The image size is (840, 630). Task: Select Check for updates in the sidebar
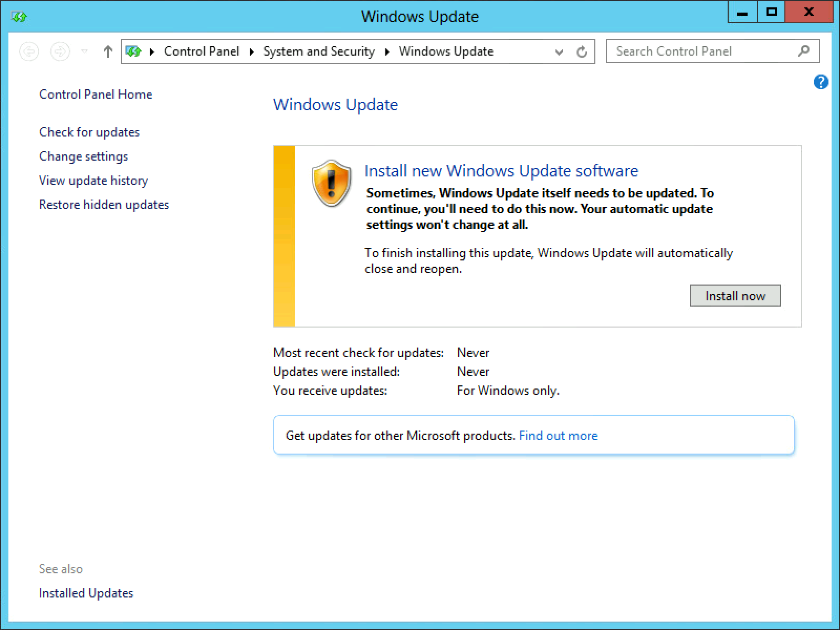coord(89,132)
